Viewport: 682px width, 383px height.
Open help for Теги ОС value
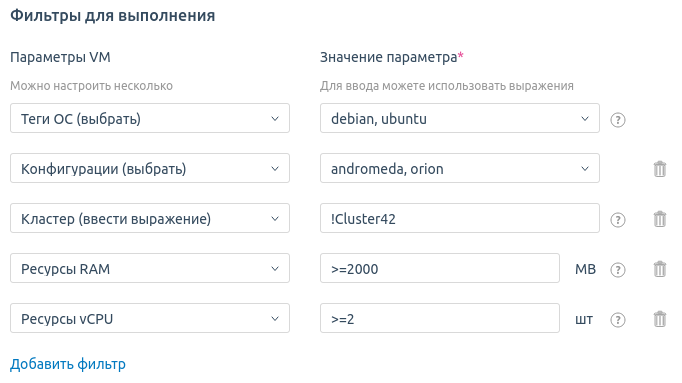618,120
